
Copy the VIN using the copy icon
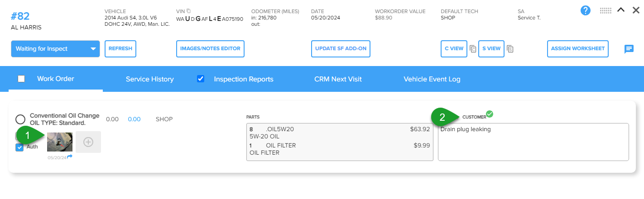click(189, 11)
